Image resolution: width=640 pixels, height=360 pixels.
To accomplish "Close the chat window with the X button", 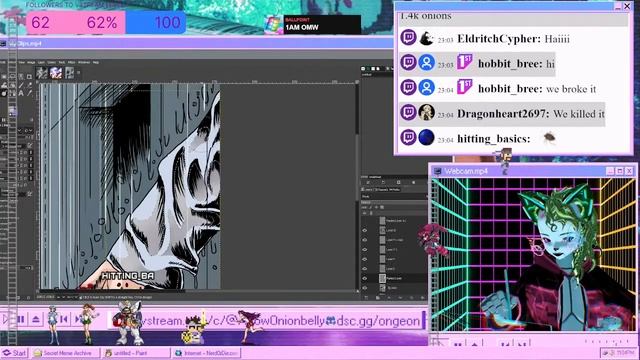I will pos(627,6).
